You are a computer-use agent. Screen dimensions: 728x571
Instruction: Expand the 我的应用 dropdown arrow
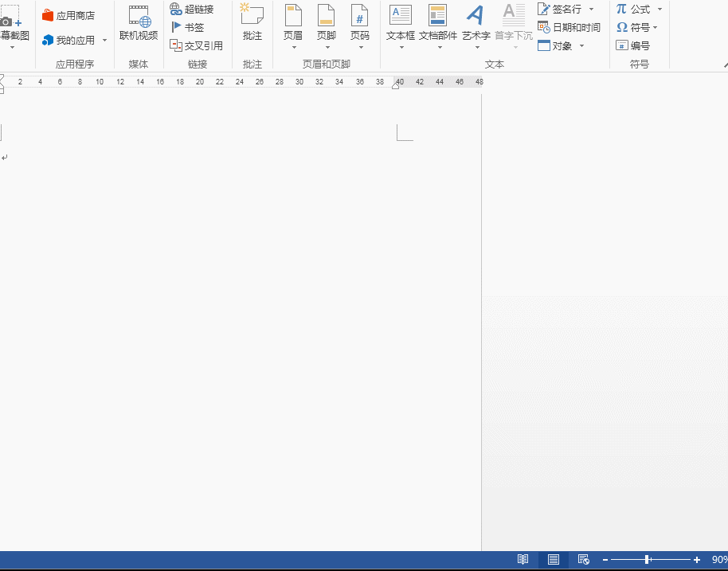click(104, 40)
